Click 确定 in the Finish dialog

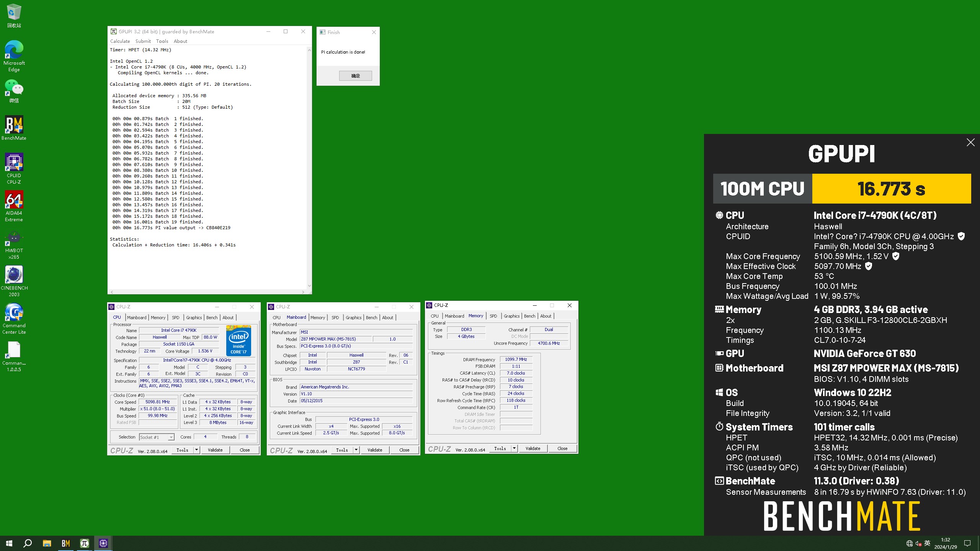pos(355,76)
